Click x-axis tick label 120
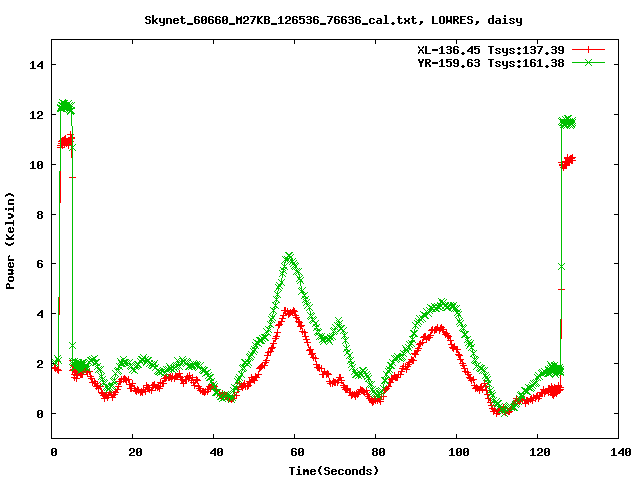This screenshot has width=640, height=480. pyautogui.click(x=539, y=452)
